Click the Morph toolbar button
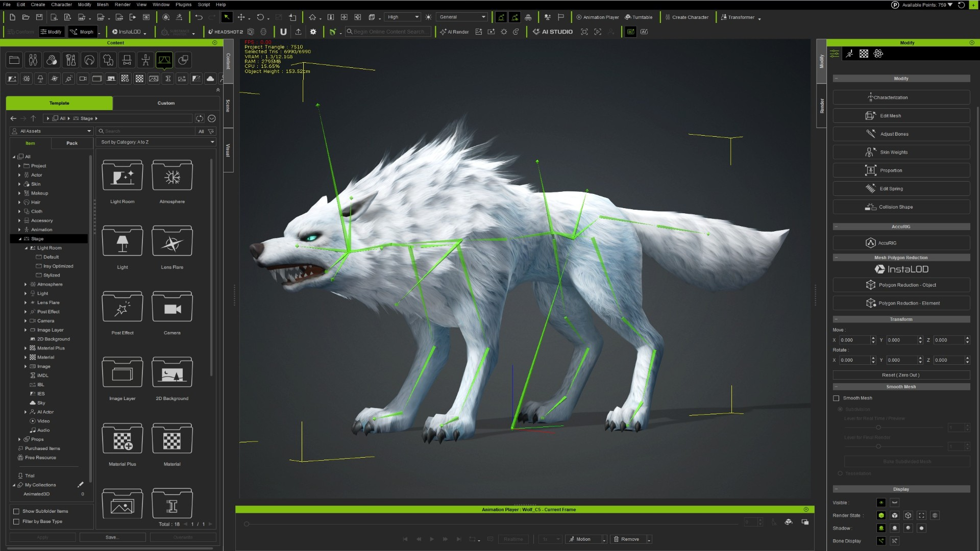The image size is (980, 551). point(82,32)
